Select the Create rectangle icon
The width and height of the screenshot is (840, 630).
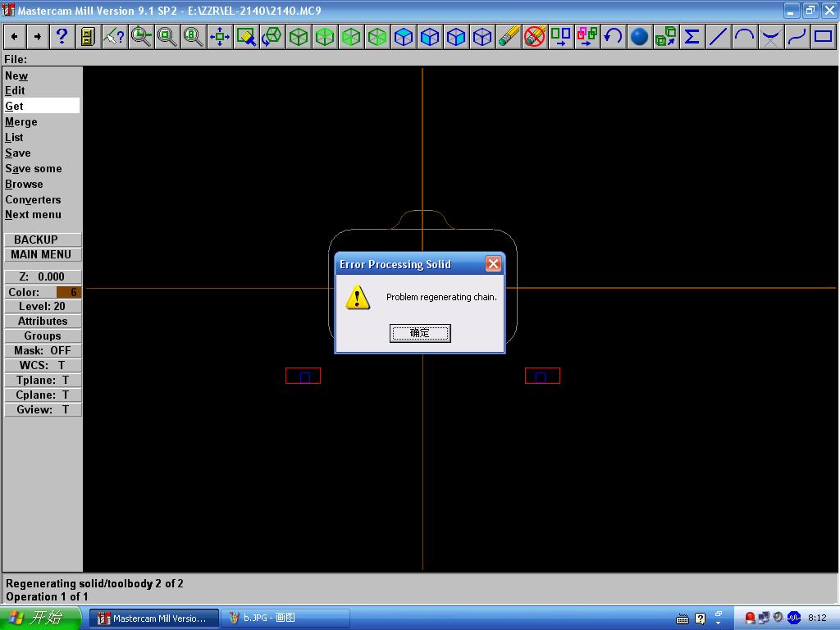click(x=823, y=37)
